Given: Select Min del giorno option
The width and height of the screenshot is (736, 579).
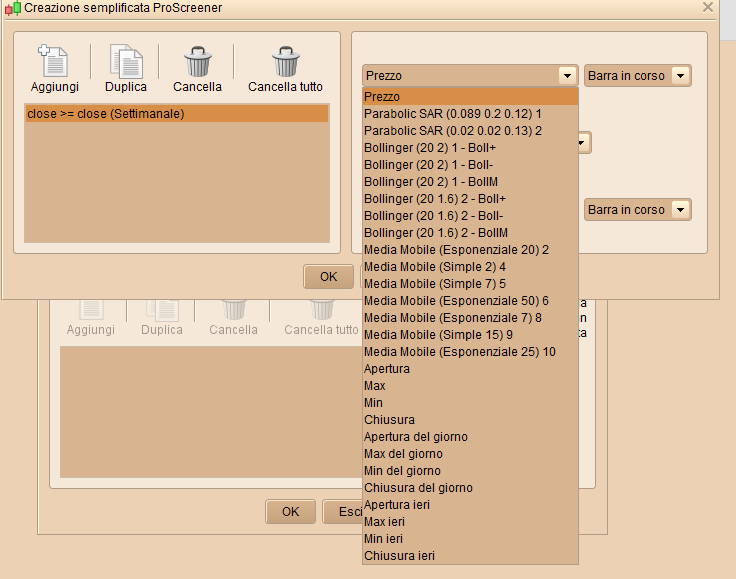Looking at the screenshot, I should 470,471.
